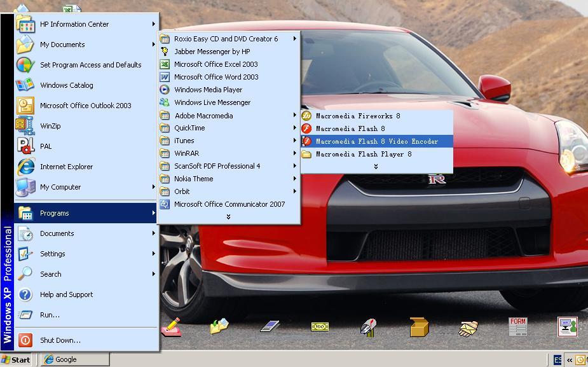The image size is (588, 367).
Task: Select Programs in the Start menu
Action: [86, 213]
